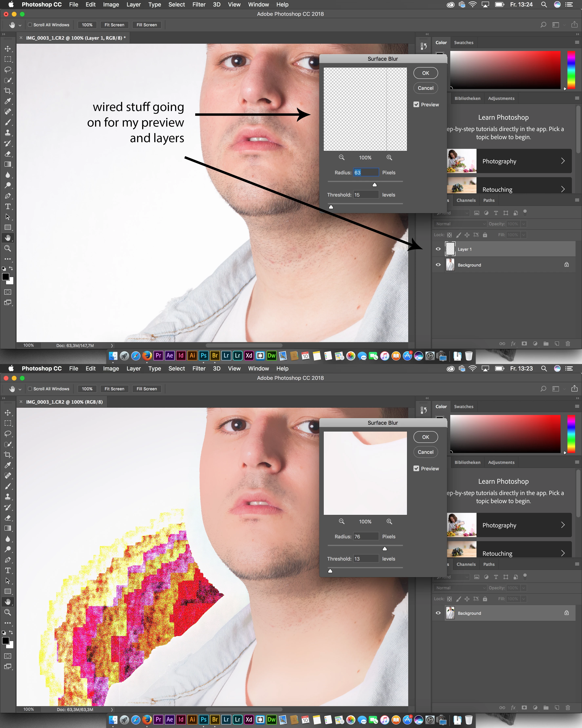Image resolution: width=582 pixels, height=728 pixels.
Task: Expand the Retouching tutorial arrow in the lower Learn panel
Action: click(x=562, y=553)
